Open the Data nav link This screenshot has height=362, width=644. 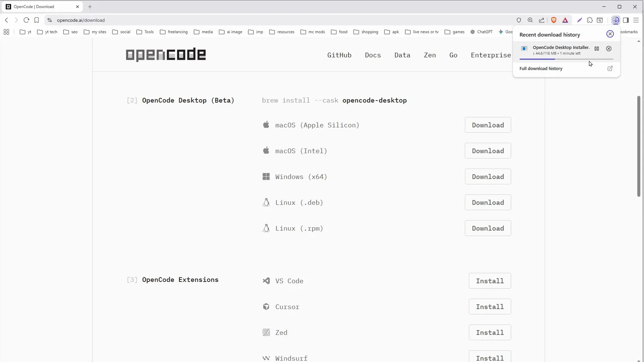coord(402,55)
